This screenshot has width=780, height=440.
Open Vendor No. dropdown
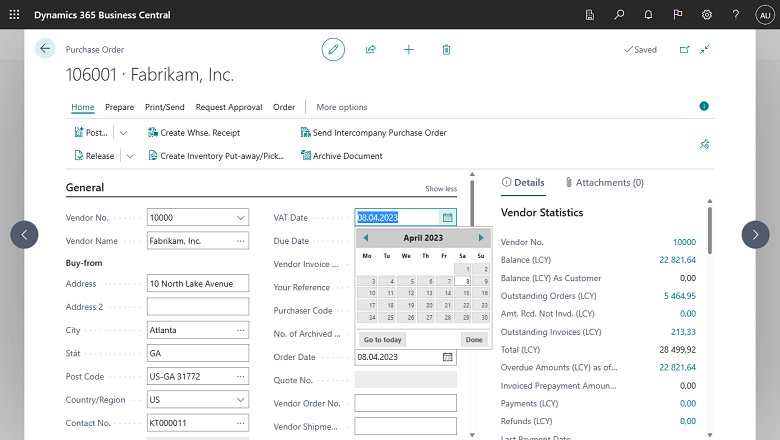pyautogui.click(x=240, y=217)
